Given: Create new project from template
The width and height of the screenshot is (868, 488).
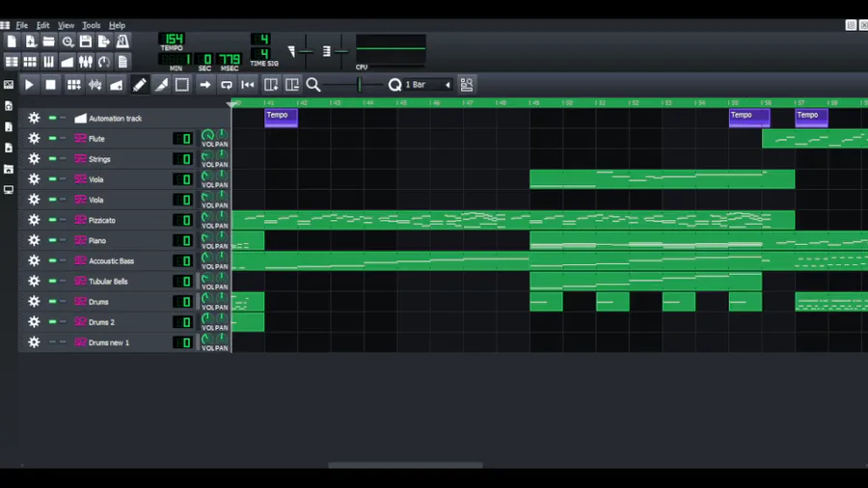Looking at the screenshot, I should pos(31,41).
